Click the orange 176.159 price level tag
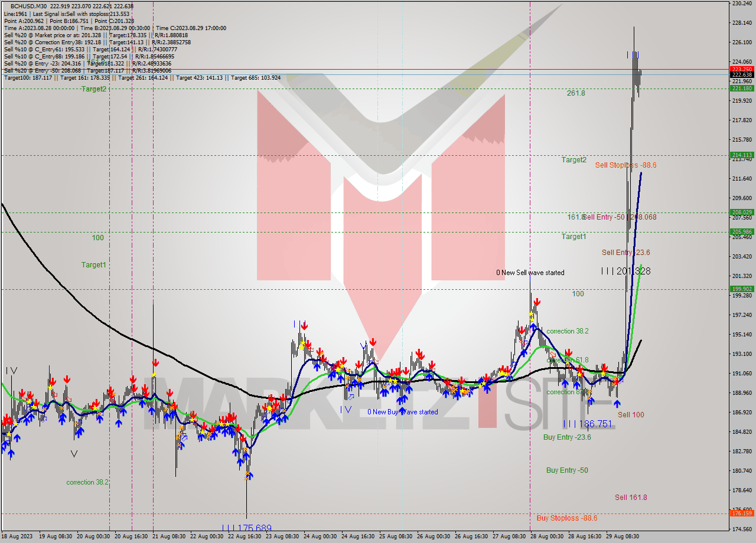 tap(742, 513)
